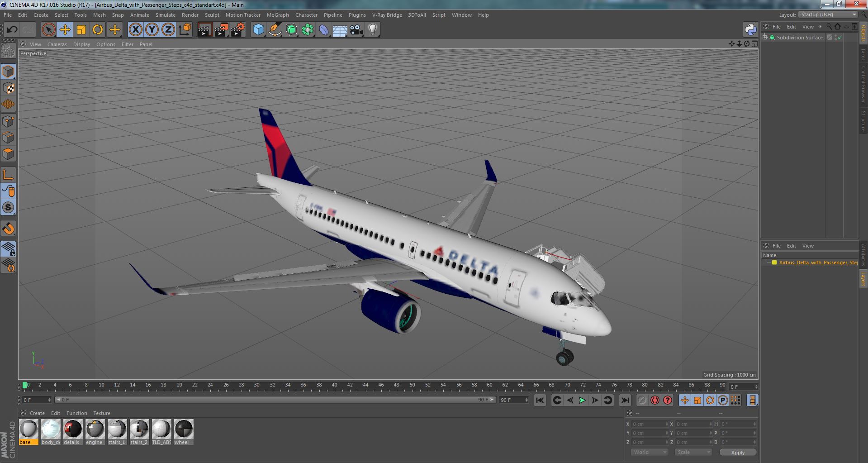Click the Apply button
868x463 pixels.
[x=738, y=453]
